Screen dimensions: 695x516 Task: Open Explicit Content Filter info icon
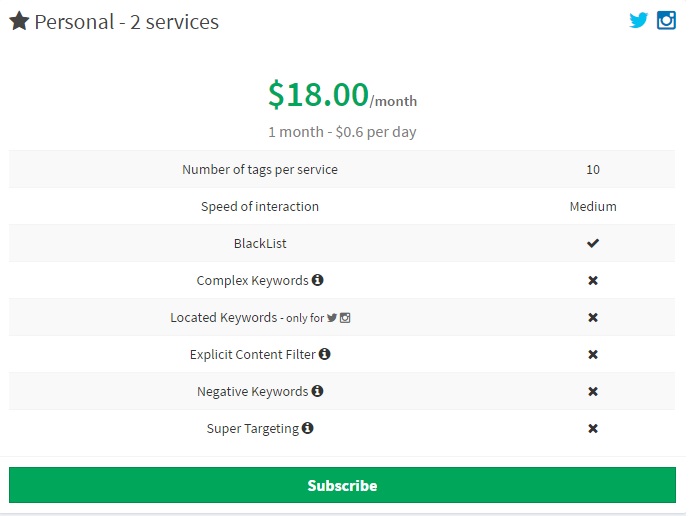click(x=324, y=354)
